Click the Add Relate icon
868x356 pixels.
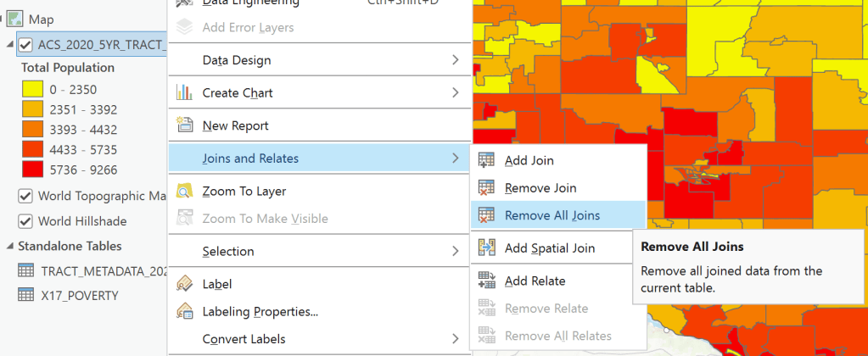pos(487,281)
